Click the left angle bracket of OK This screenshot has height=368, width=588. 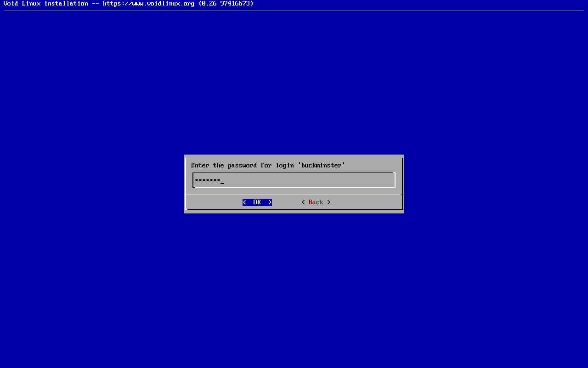[x=244, y=202]
